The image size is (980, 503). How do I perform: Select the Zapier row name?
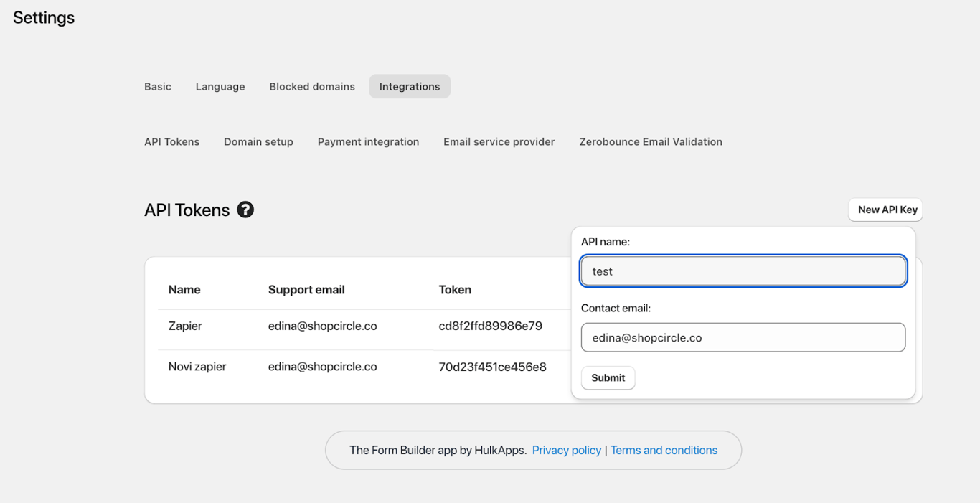tap(185, 326)
